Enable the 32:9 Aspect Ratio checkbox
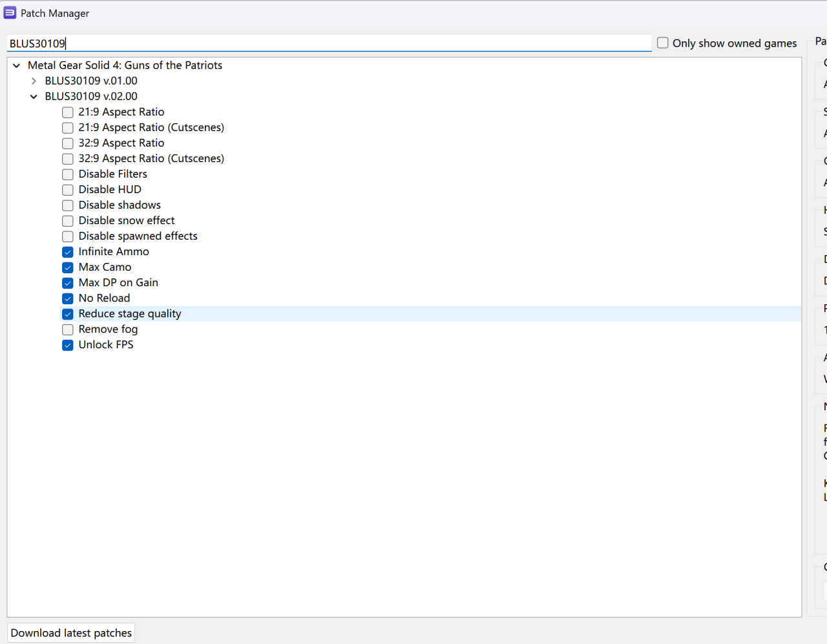827x644 pixels. click(68, 143)
